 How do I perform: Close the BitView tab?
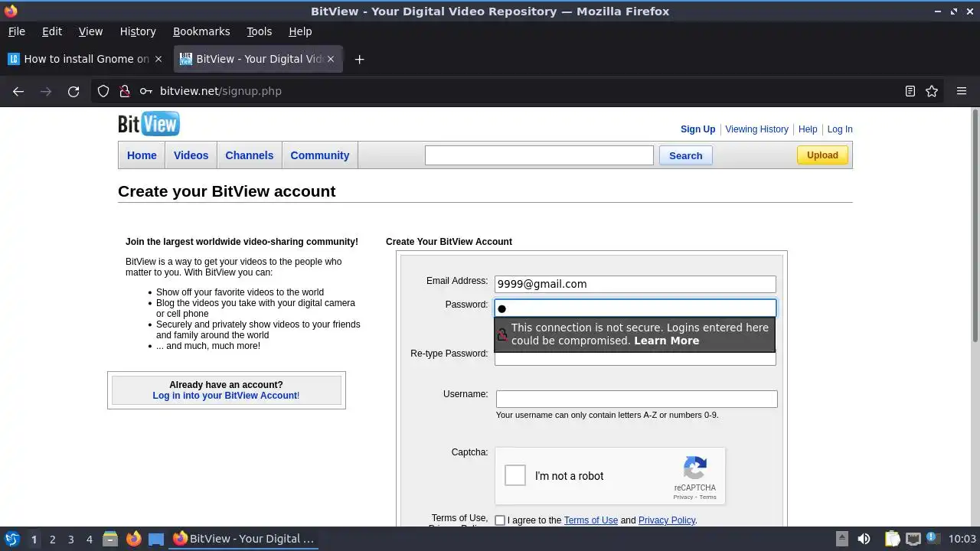pyautogui.click(x=331, y=59)
